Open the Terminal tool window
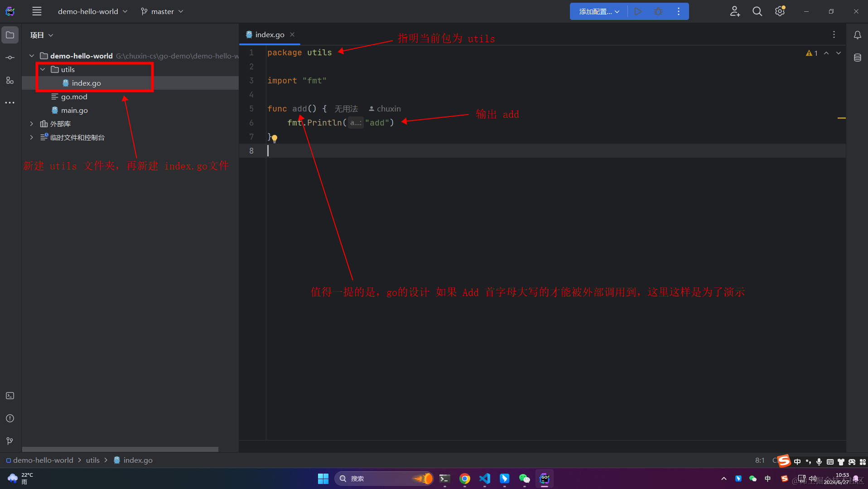Viewport: 868px width, 489px height. coord(10,395)
